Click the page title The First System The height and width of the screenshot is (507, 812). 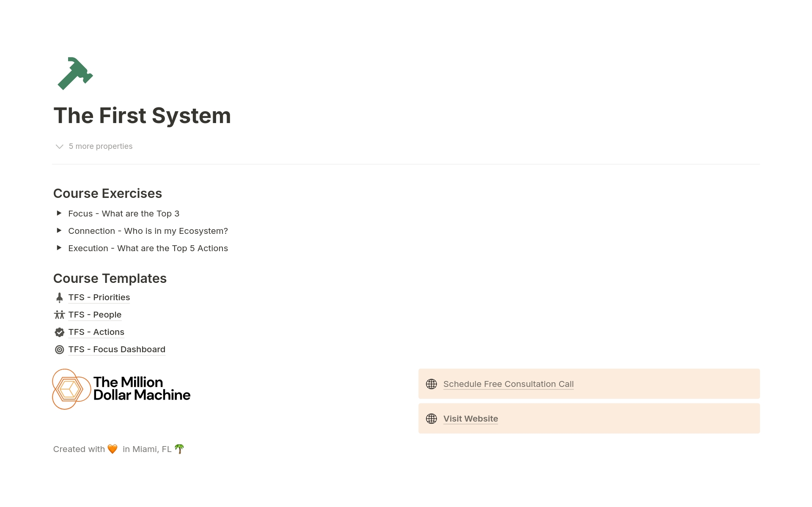click(142, 115)
